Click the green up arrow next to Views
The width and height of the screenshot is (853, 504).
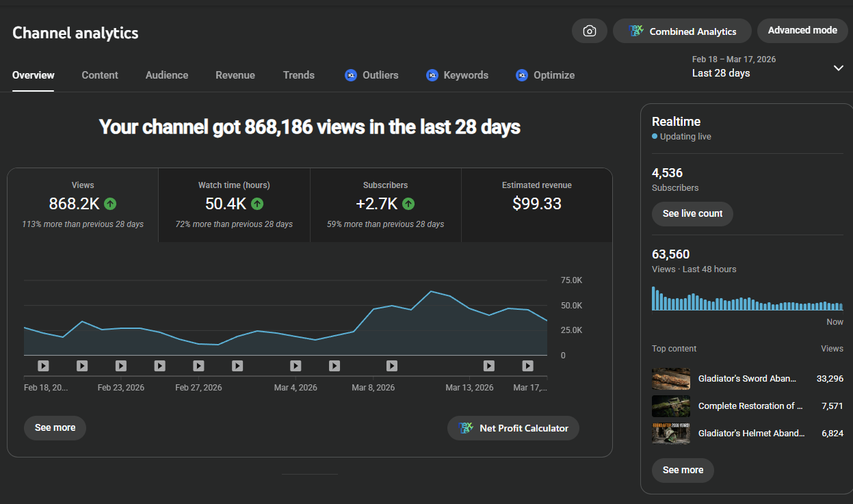coord(110,204)
